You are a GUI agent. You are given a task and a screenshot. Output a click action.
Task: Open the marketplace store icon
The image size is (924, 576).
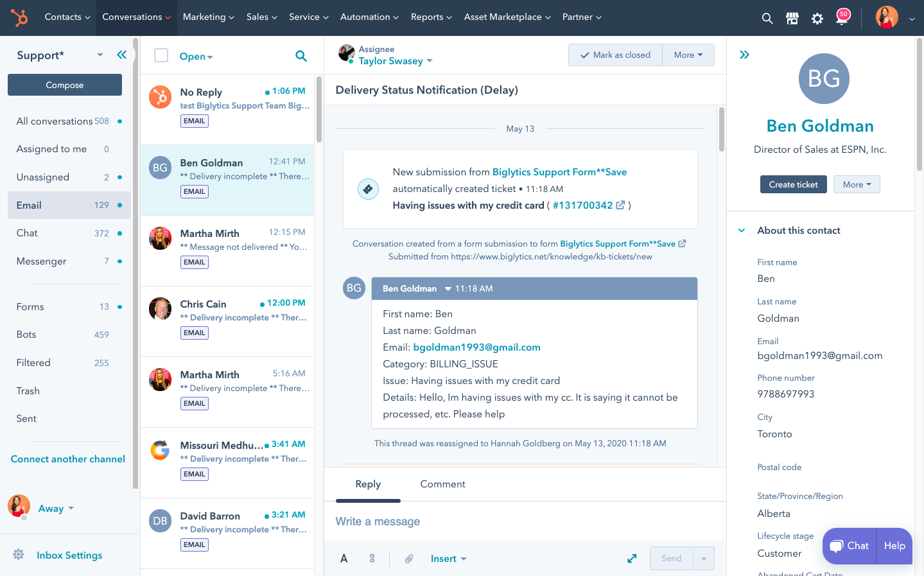(x=792, y=18)
